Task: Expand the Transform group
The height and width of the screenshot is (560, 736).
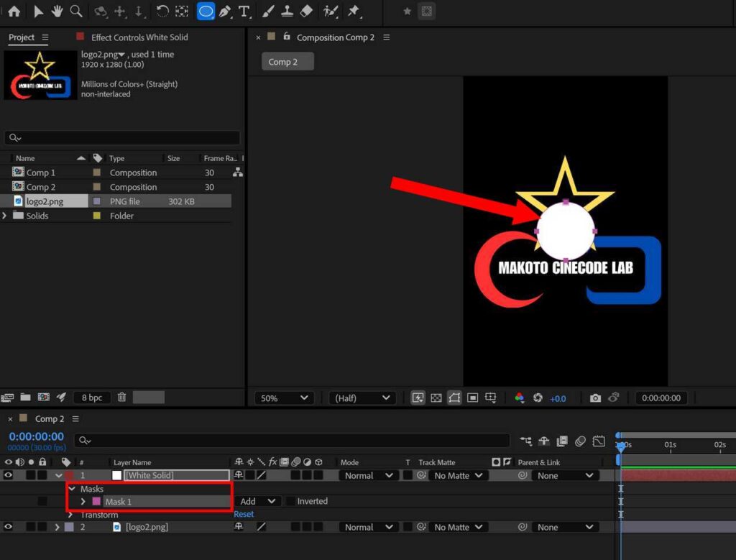Action: (x=70, y=515)
